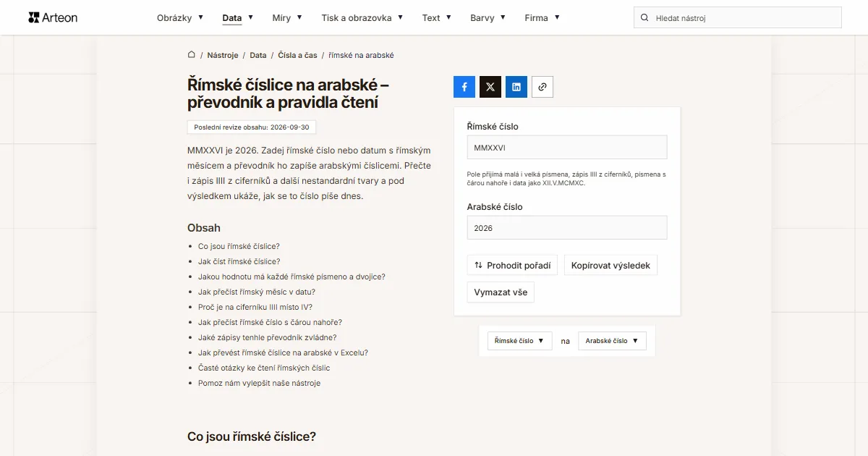Open the Data menu

pyautogui.click(x=238, y=17)
